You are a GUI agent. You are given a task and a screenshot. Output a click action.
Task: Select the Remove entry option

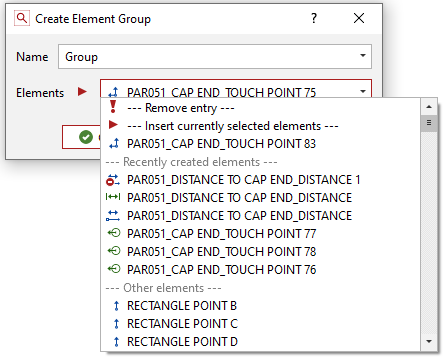click(260, 108)
